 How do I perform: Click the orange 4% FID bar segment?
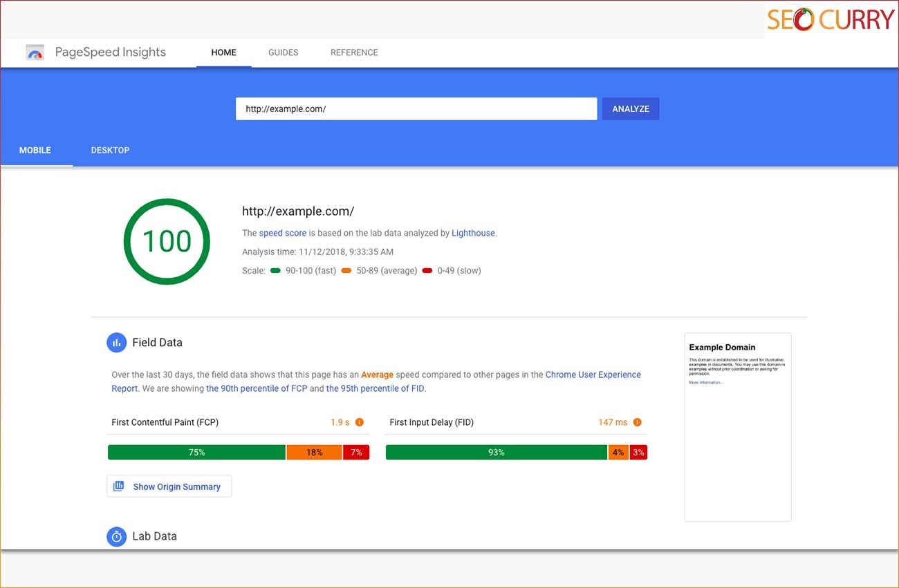pyautogui.click(x=618, y=453)
